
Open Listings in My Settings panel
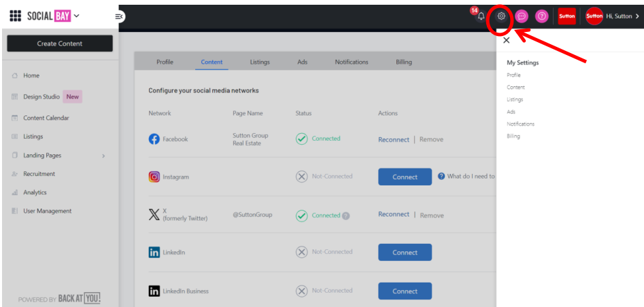point(515,99)
